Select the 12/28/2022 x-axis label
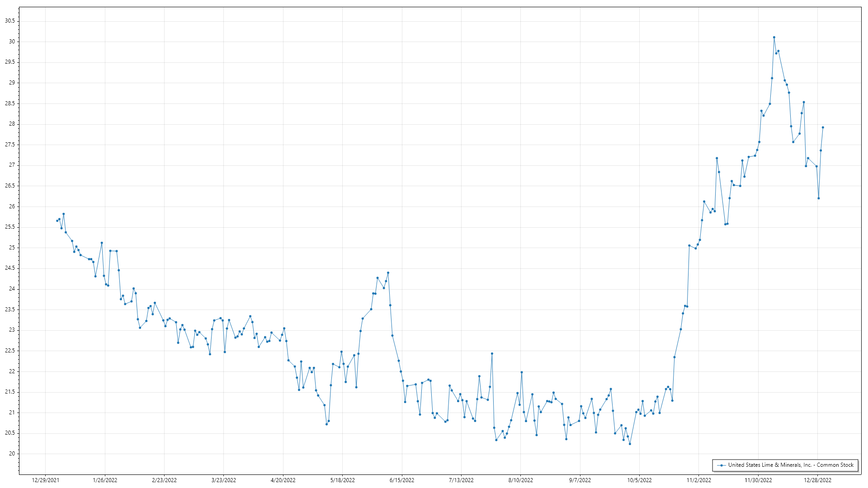This screenshot has height=488, width=868. click(x=817, y=480)
